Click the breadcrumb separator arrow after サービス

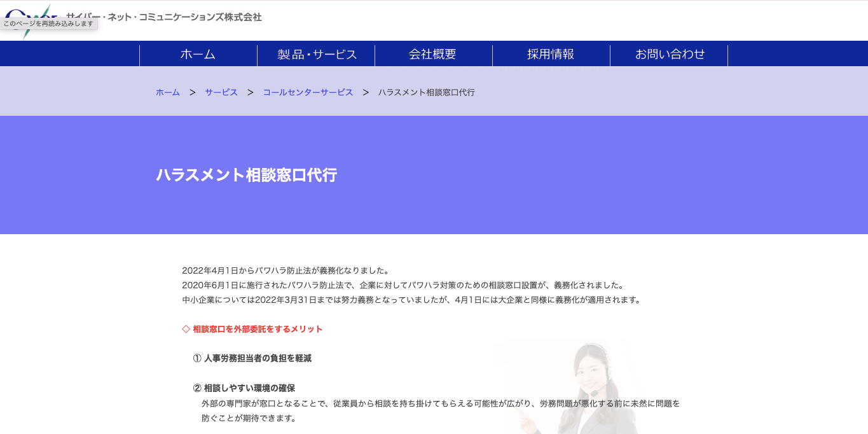[251, 92]
